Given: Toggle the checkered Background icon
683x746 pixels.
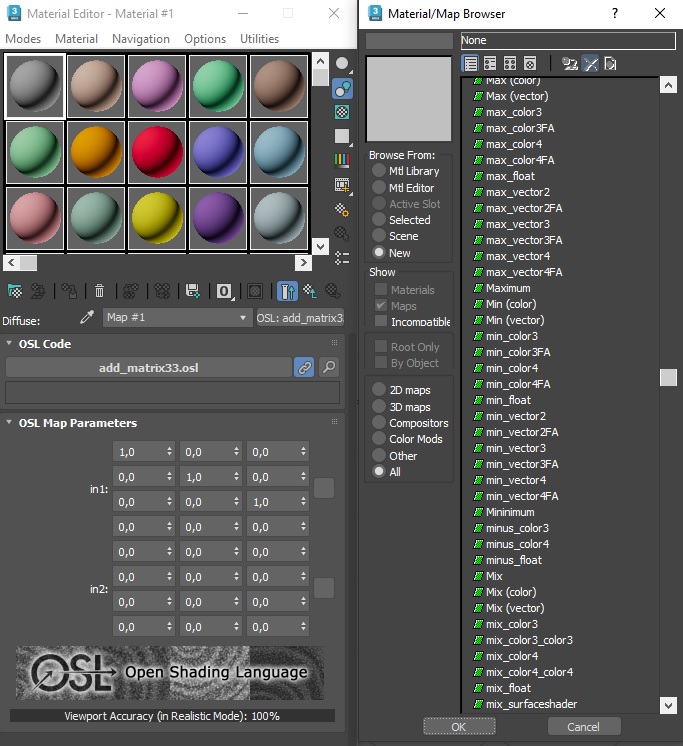Looking at the screenshot, I should click(342, 112).
